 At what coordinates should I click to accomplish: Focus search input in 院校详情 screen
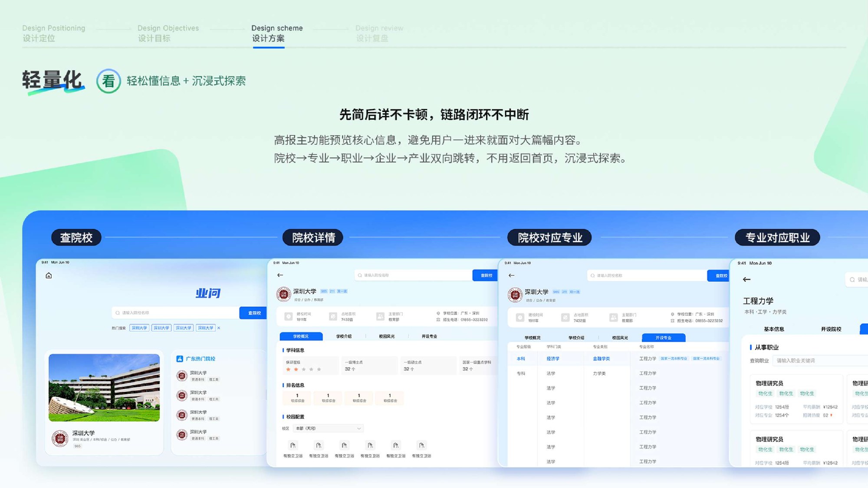(414, 275)
